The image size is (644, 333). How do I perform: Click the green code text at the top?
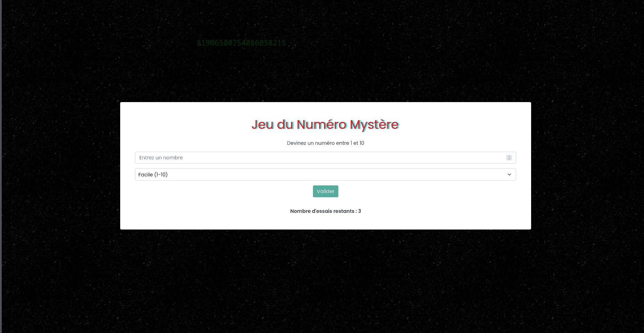point(241,43)
